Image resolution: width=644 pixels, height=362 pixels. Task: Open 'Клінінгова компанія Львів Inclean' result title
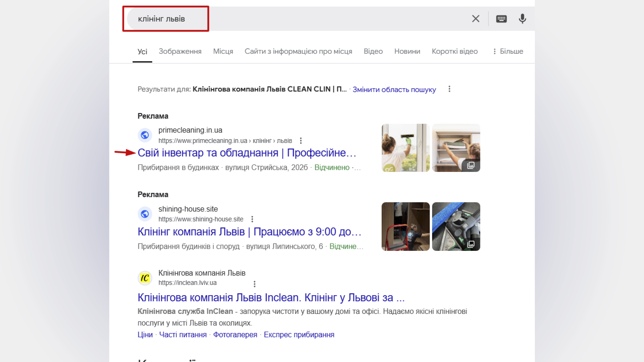[271, 298]
